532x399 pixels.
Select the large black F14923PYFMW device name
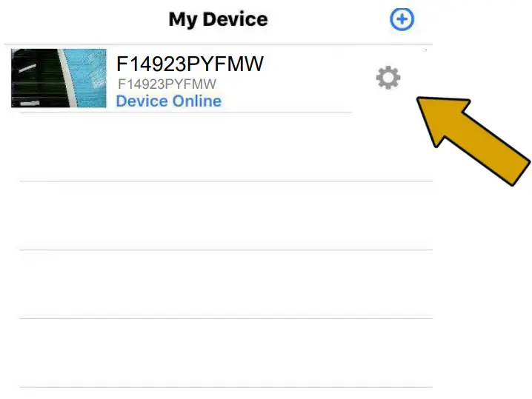(190, 64)
